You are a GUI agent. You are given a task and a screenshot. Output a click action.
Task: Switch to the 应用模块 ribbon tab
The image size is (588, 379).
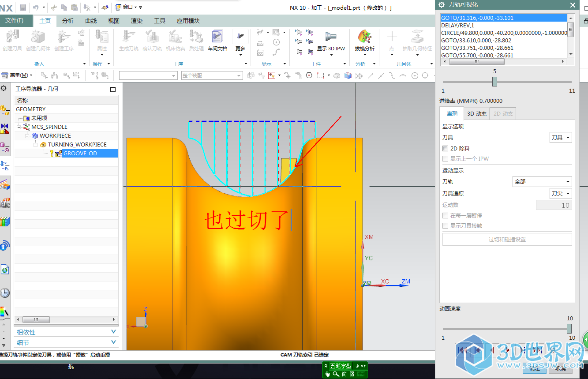tap(188, 21)
